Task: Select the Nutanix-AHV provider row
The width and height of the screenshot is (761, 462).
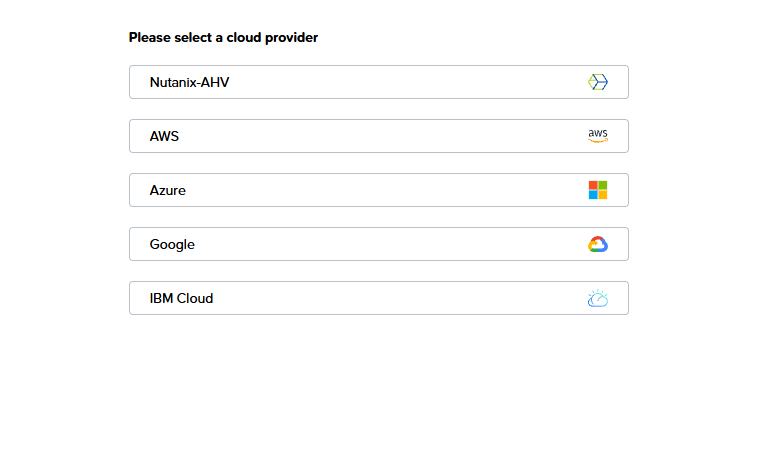Action: 378,82
